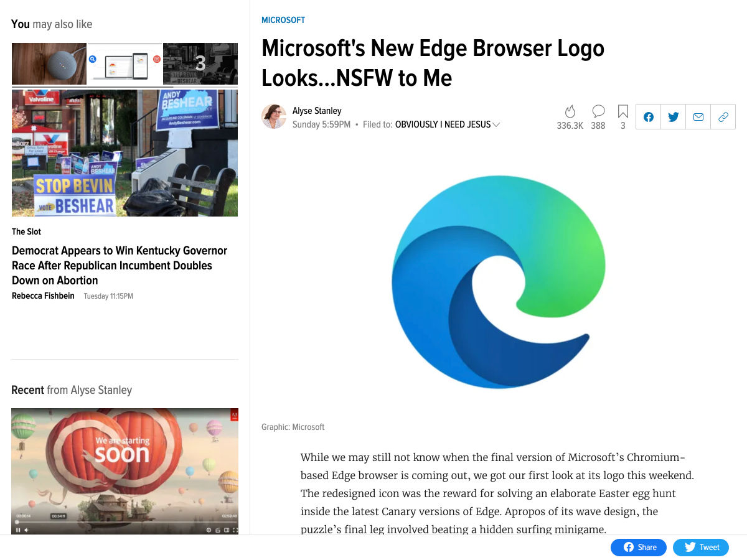The width and height of the screenshot is (747, 560).
Task: Click The Slot section label
Action: pos(26,231)
